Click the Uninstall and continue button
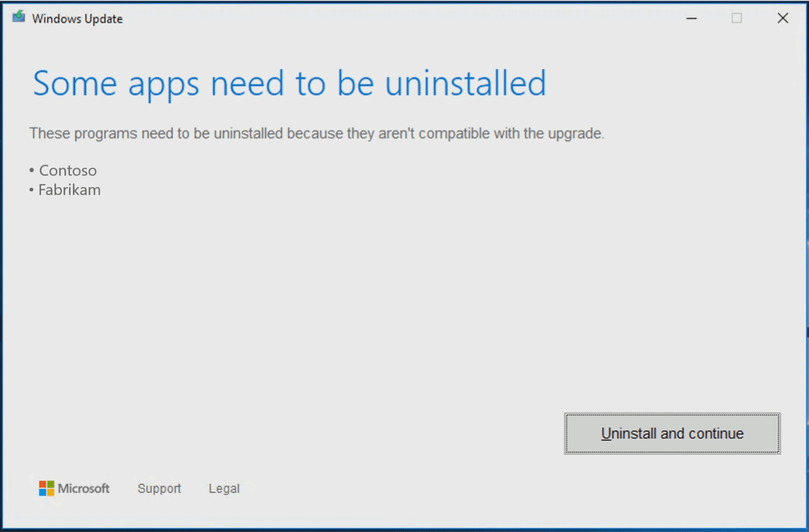Viewport: 809px width, 532px height. tap(672, 434)
